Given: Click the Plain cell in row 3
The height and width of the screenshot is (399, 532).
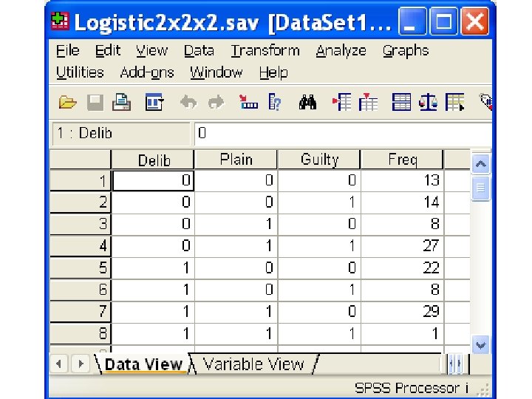Looking at the screenshot, I should click(x=236, y=224).
